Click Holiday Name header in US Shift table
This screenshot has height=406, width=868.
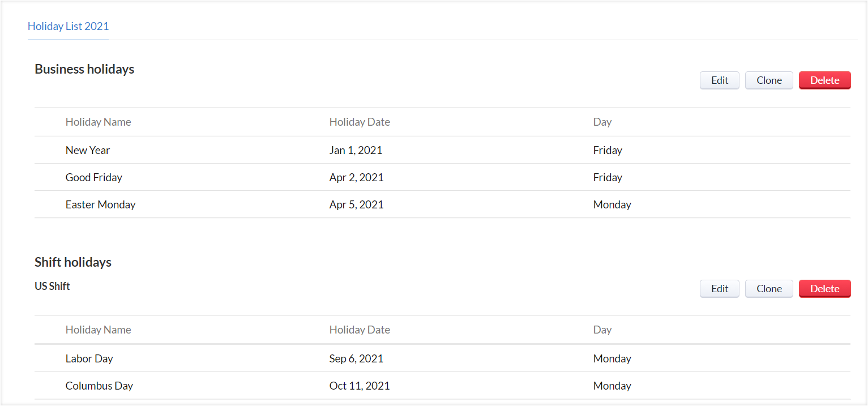(x=98, y=330)
